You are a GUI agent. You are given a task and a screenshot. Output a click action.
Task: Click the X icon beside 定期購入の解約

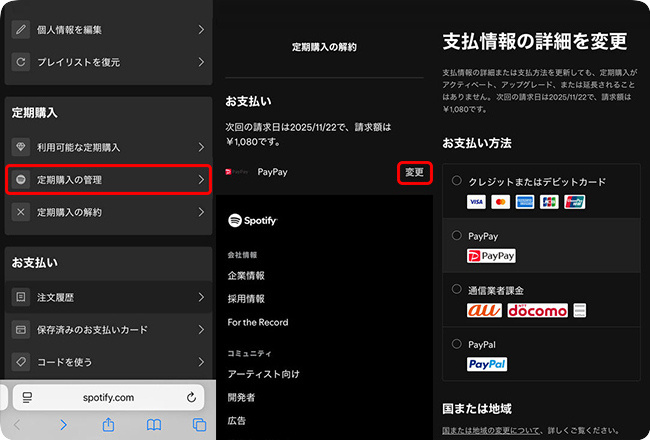coord(21,212)
